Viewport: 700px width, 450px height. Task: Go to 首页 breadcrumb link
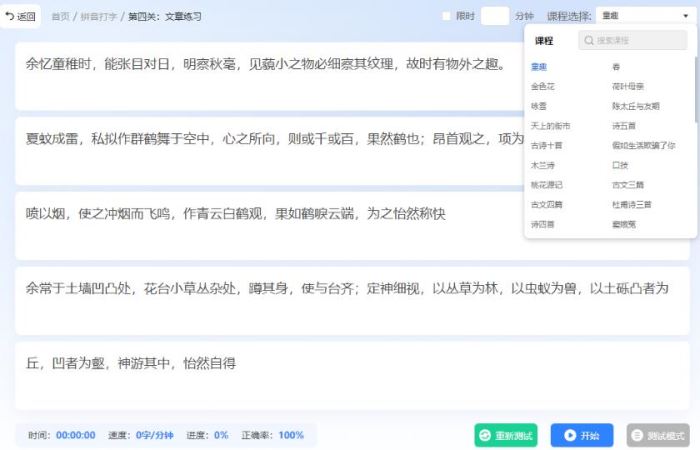coord(60,17)
